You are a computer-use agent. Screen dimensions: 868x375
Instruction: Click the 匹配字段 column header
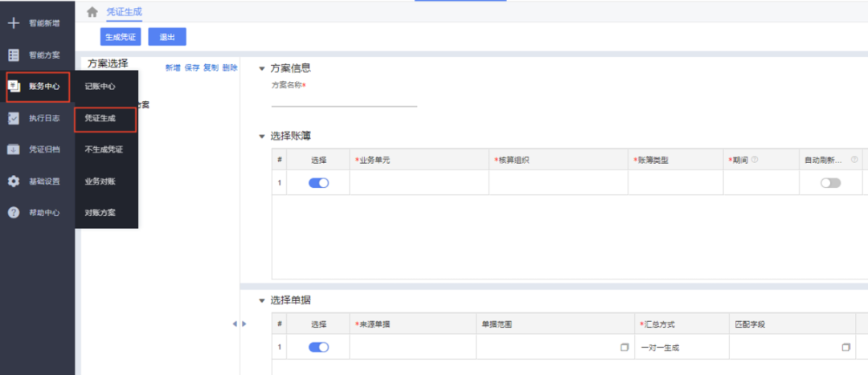pos(792,324)
